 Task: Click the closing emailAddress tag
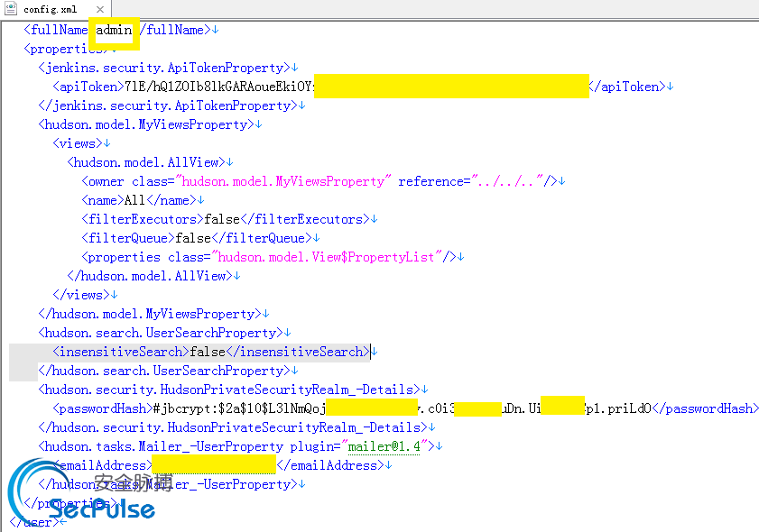click(330, 465)
